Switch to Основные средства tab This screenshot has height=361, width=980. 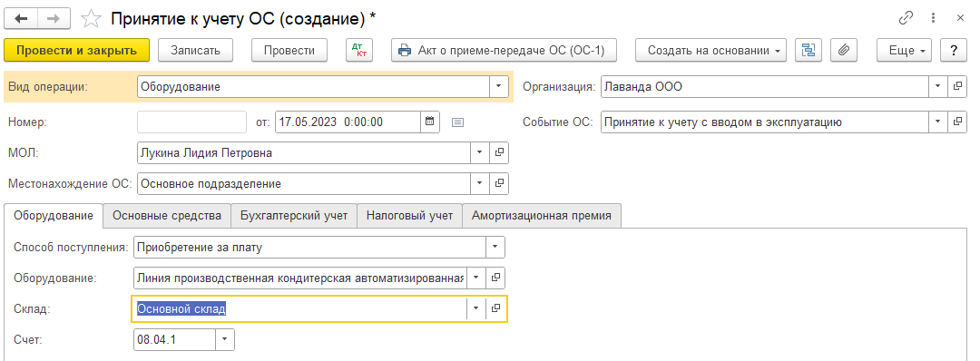167,216
